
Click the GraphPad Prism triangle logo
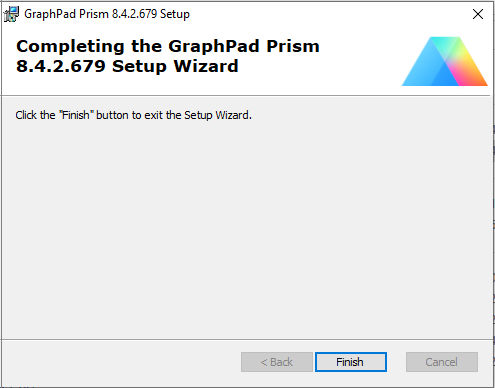click(445, 61)
